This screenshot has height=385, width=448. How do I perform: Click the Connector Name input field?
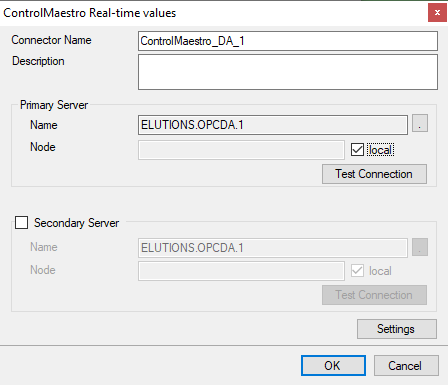288,41
